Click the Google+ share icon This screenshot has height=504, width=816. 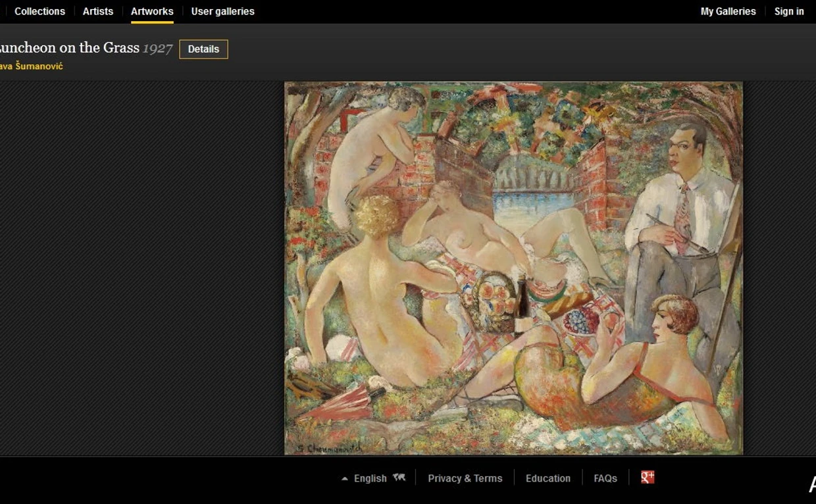[x=648, y=478]
